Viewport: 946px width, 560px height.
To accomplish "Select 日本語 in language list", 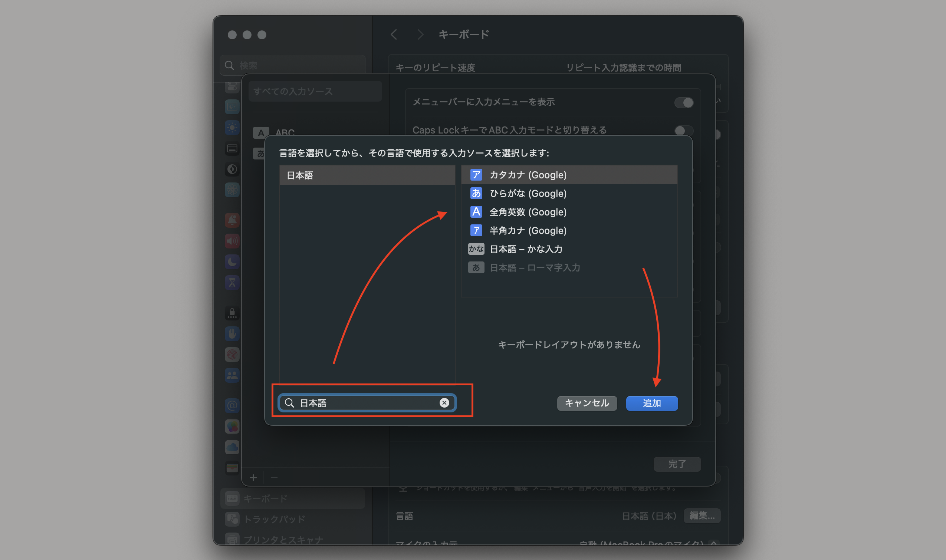I will (x=367, y=175).
